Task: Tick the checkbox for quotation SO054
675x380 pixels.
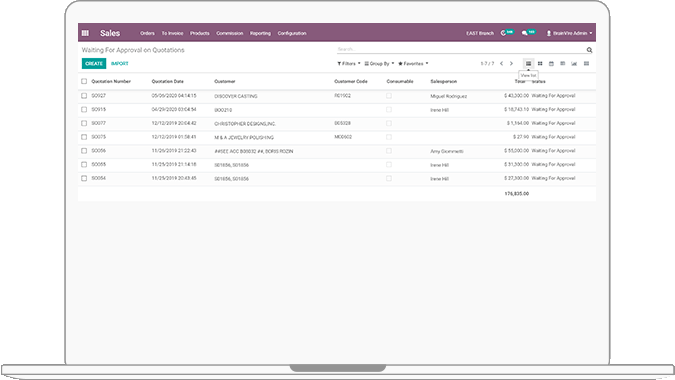Action: [84, 179]
